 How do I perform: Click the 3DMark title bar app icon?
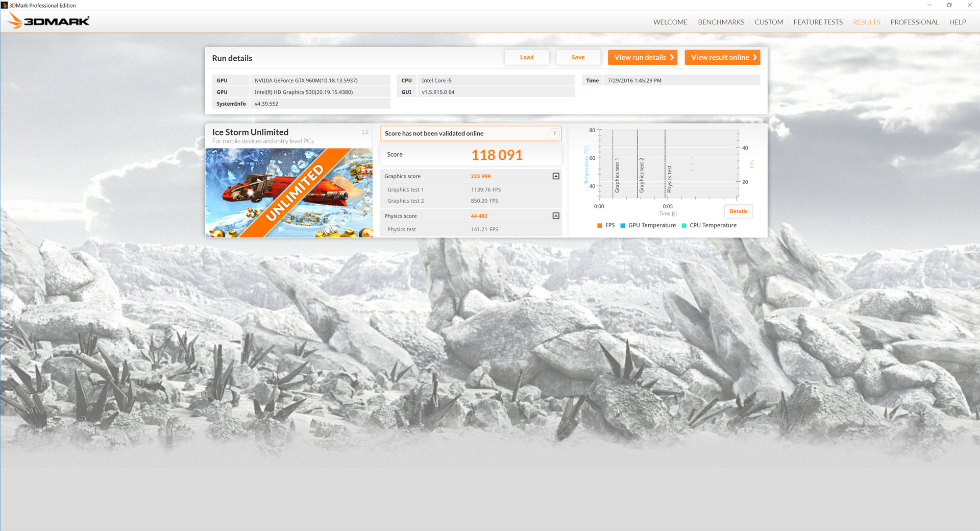pos(5,5)
